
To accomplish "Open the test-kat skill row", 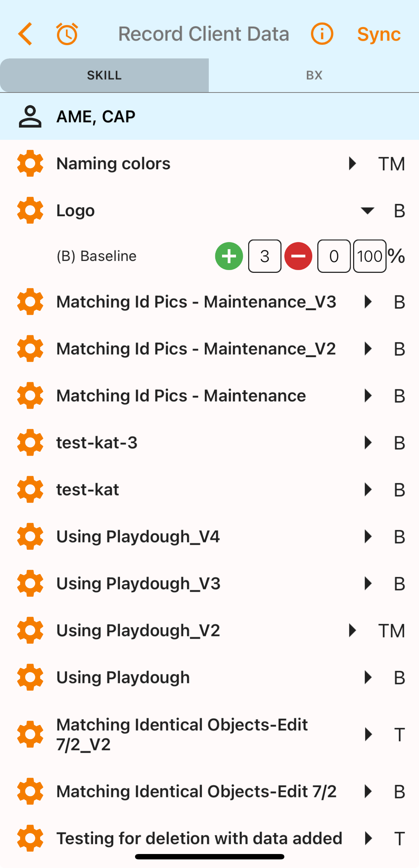I will click(88, 490).
